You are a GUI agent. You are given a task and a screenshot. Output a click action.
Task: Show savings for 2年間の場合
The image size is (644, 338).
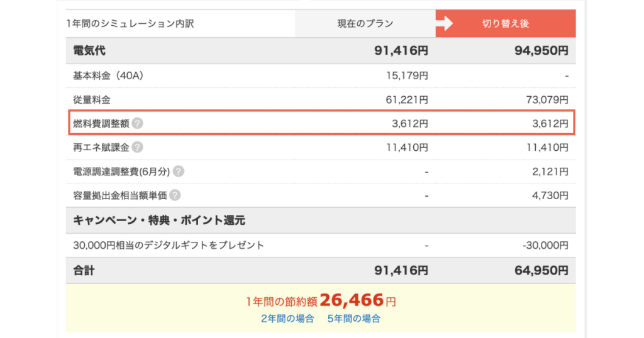[x=287, y=319]
